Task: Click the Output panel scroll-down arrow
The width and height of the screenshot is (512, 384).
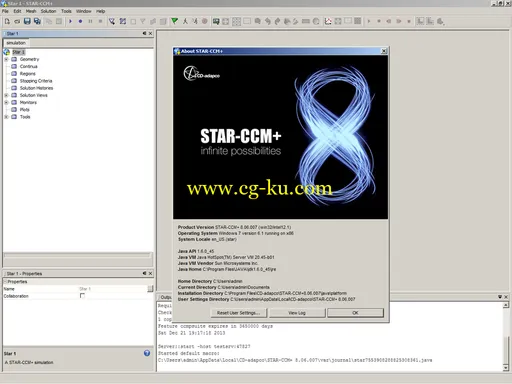Action: [x=506, y=367]
